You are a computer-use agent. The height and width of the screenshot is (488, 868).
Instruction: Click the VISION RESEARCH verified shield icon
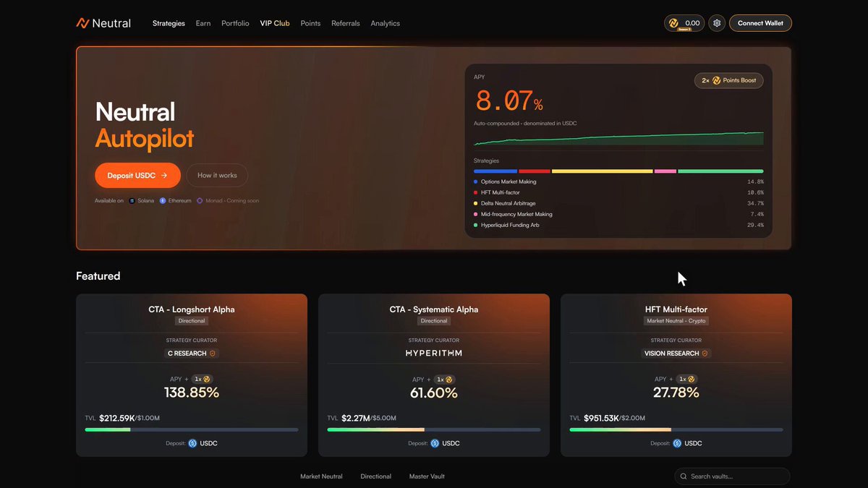tap(705, 354)
